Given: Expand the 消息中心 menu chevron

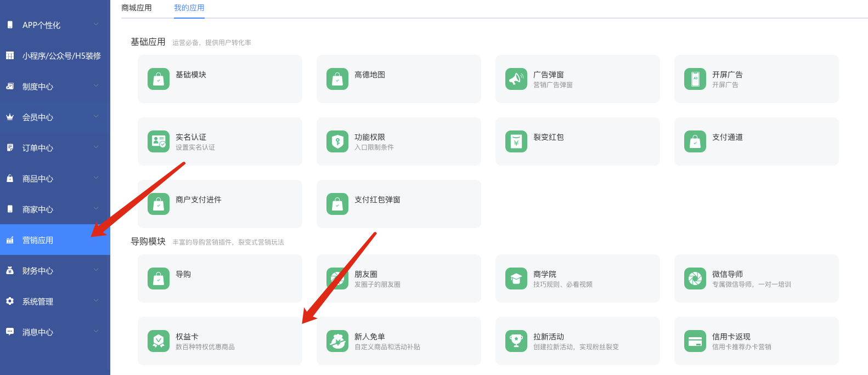Looking at the screenshot, I should tap(96, 331).
